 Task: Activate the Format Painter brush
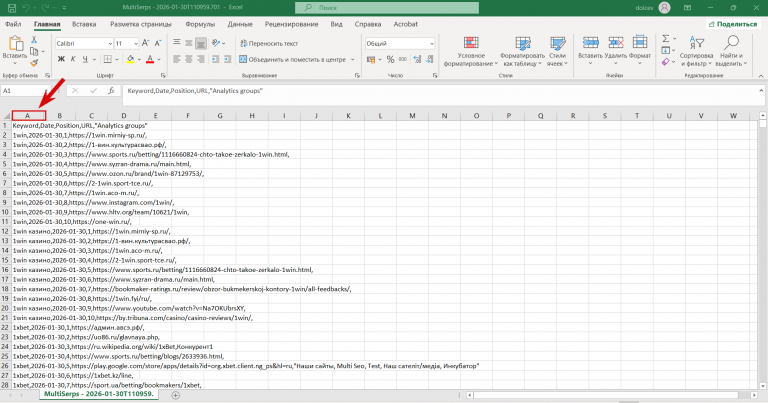point(34,63)
